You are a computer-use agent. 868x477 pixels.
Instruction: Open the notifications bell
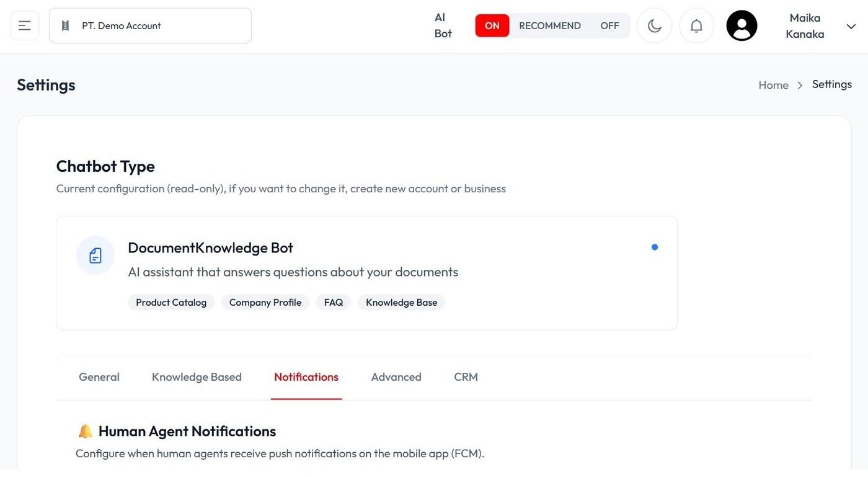(696, 25)
